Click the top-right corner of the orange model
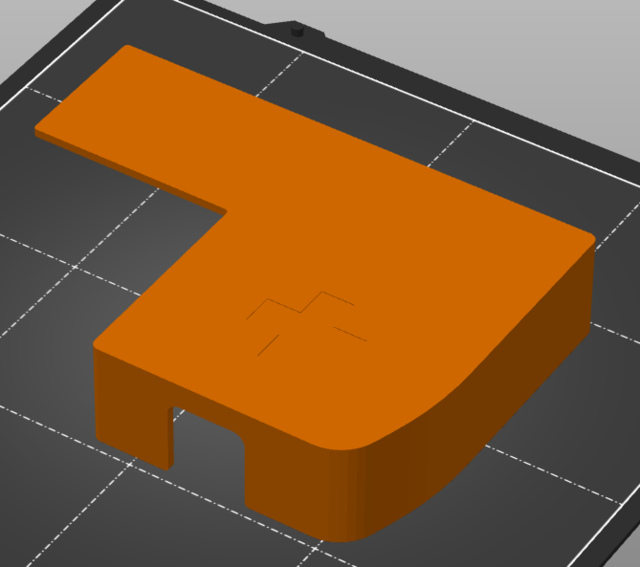Image resolution: width=640 pixels, height=567 pixels. [x=590, y=240]
